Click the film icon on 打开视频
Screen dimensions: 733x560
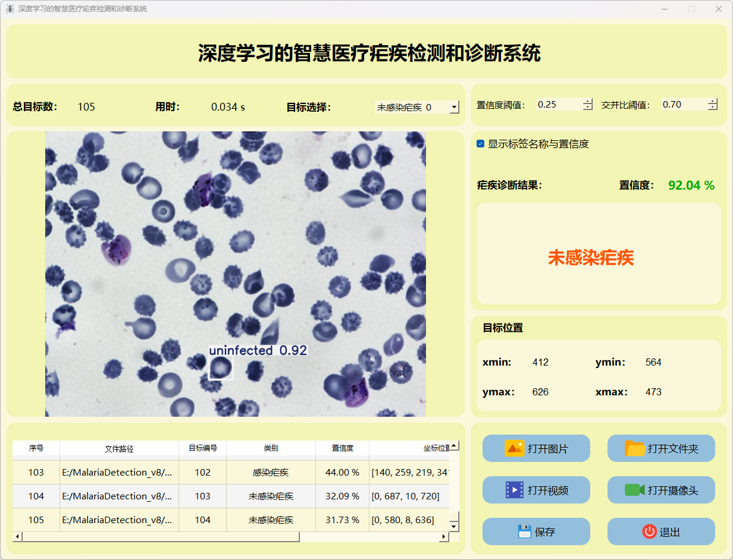pos(514,490)
